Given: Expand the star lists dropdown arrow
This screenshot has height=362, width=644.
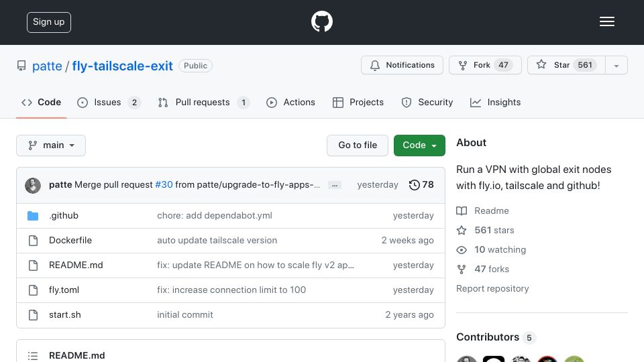Looking at the screenshot, I should pos(616,66).
